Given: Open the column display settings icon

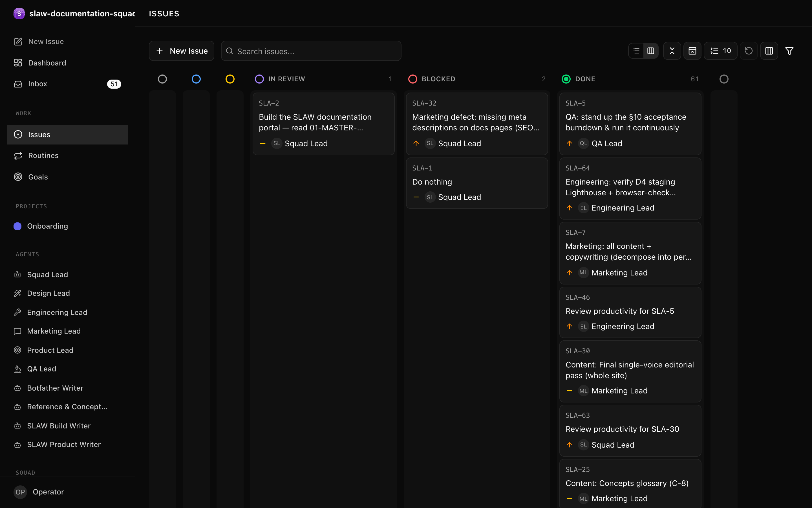Looking at the screenshot, I should [769, 51].
